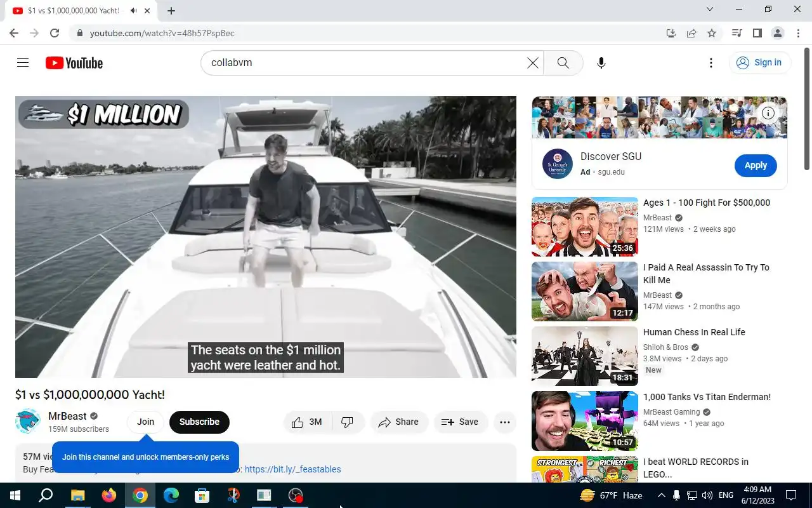Click the Apply button on the SGU ad
The image size is (812, 508).
(x=756, y=165)
